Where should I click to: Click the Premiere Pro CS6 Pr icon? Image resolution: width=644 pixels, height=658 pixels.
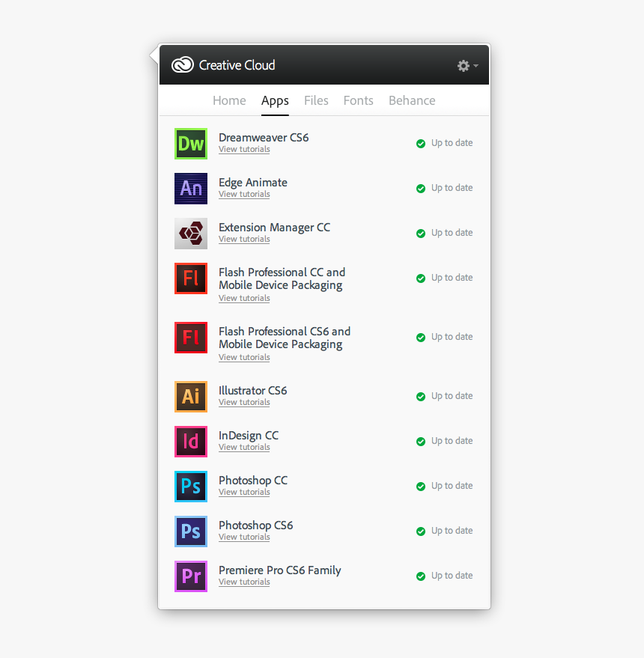coord(191,576)
